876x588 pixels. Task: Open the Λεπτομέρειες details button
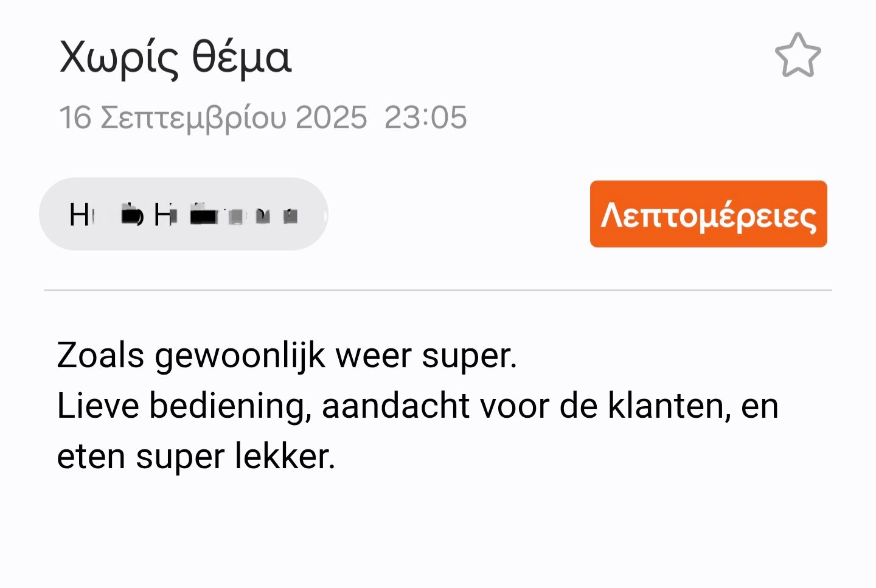708,214
